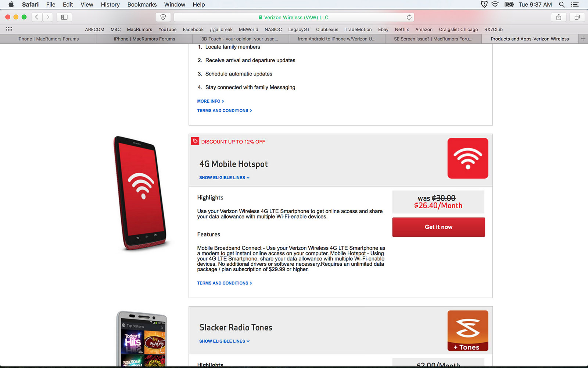Image resolution: width=588 pixels, height=368 pixels.
Task: Open the shield app in menu bar
Action: [x=484, y=4]
